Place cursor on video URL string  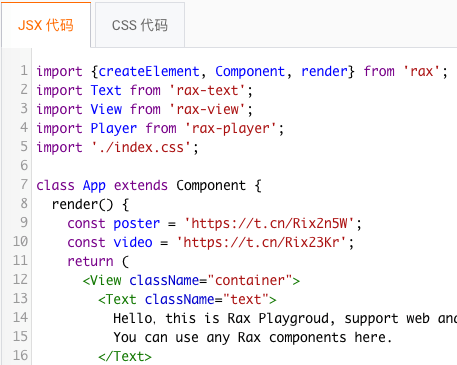(x=262, y=242)
